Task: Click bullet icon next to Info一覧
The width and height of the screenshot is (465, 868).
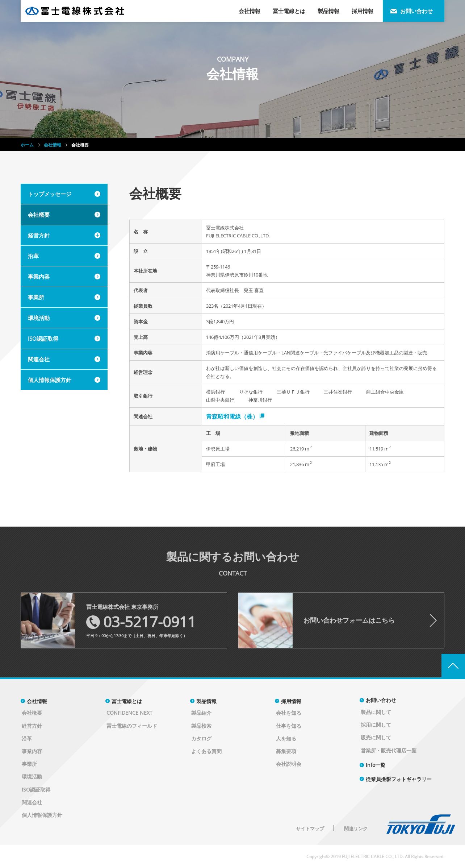Action: point(362,765)
